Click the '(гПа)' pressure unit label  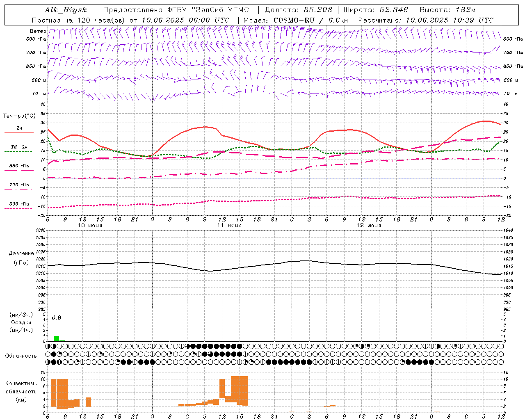coord(21,262)
